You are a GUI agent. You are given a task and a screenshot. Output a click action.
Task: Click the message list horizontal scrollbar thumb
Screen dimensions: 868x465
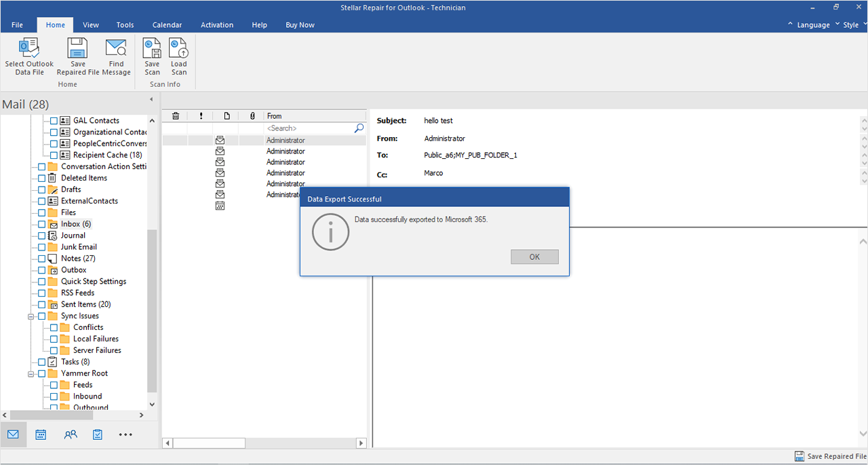[209, 443]
